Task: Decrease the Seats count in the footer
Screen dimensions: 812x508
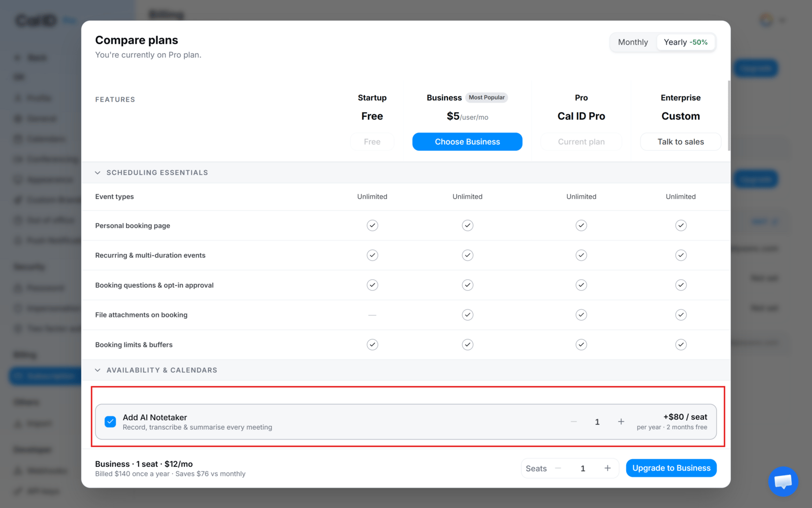Action: [558, 468]
